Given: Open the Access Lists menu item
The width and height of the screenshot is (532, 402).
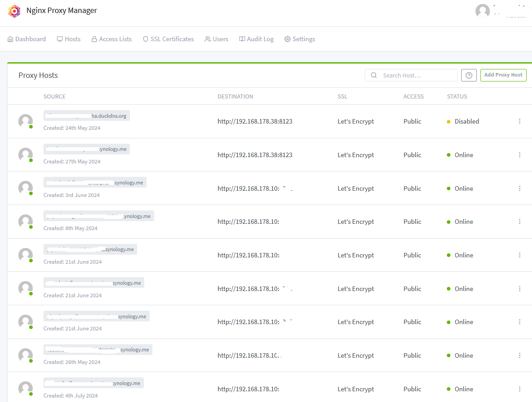Looking at the screenshot, I should point(112,39).
